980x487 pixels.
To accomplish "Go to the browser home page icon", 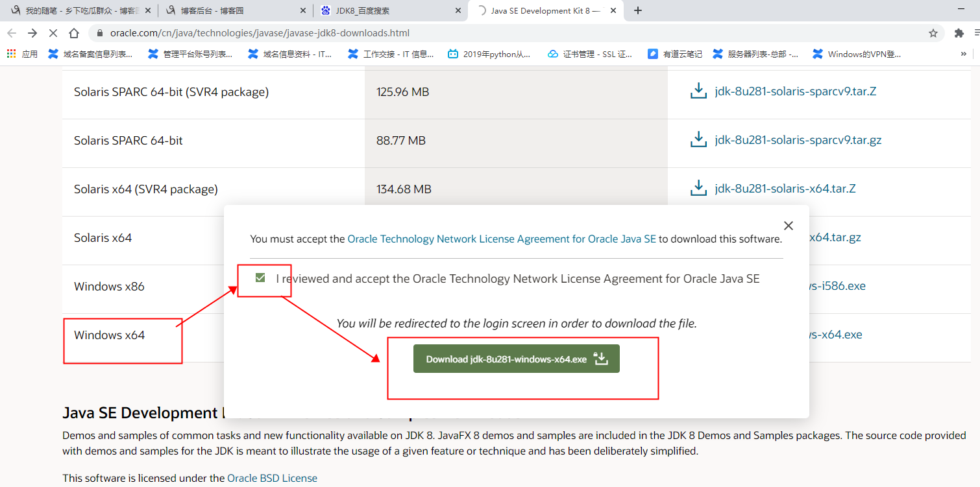I will click(x=74, y=33).
